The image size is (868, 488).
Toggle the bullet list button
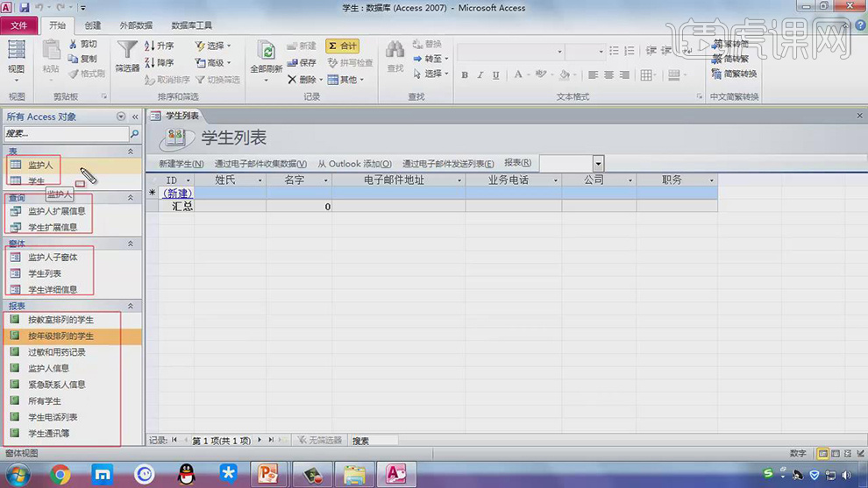(x=614, y=51)
